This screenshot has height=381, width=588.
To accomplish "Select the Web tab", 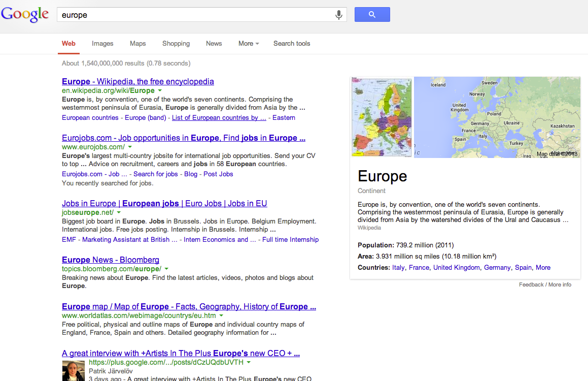I will click(x=68, y=44).
